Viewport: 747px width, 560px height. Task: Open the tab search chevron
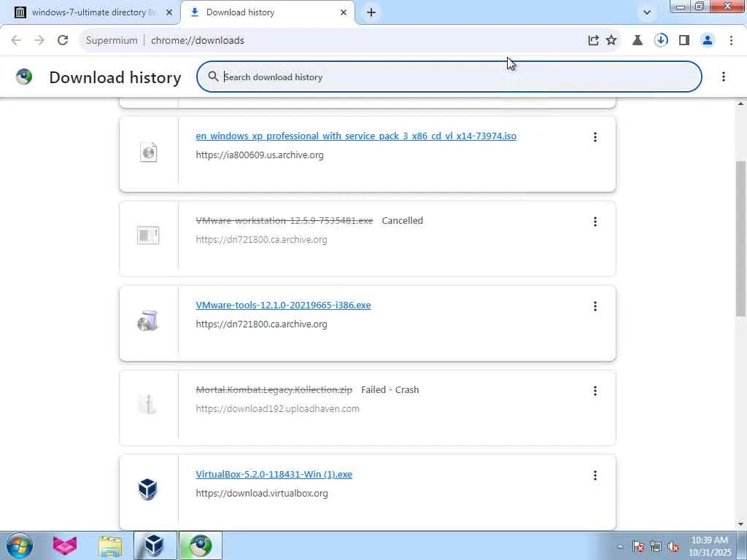tap(646, 12)
